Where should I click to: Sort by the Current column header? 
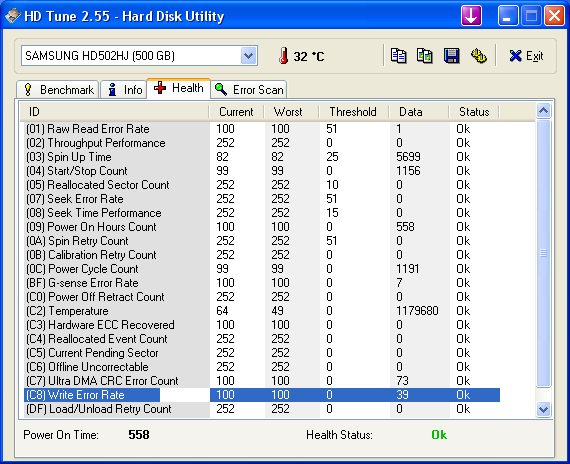pyautogui.click(x=236, y=112)
